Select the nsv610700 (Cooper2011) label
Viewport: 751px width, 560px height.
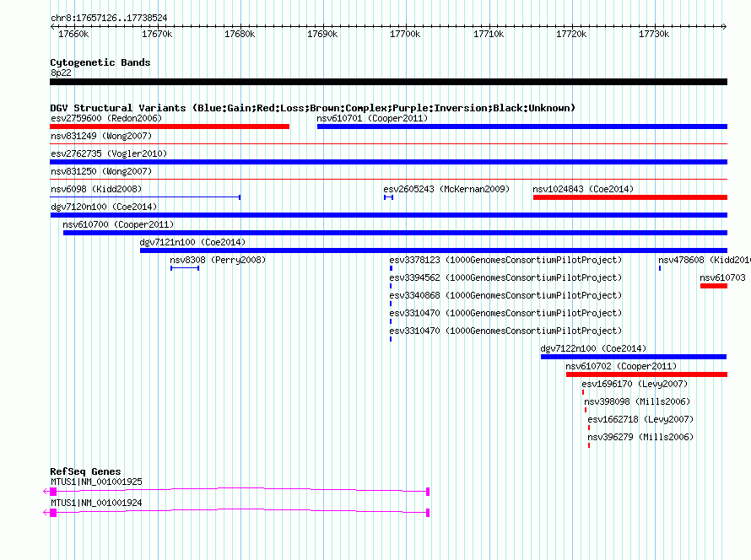click(x=118, y=224)
